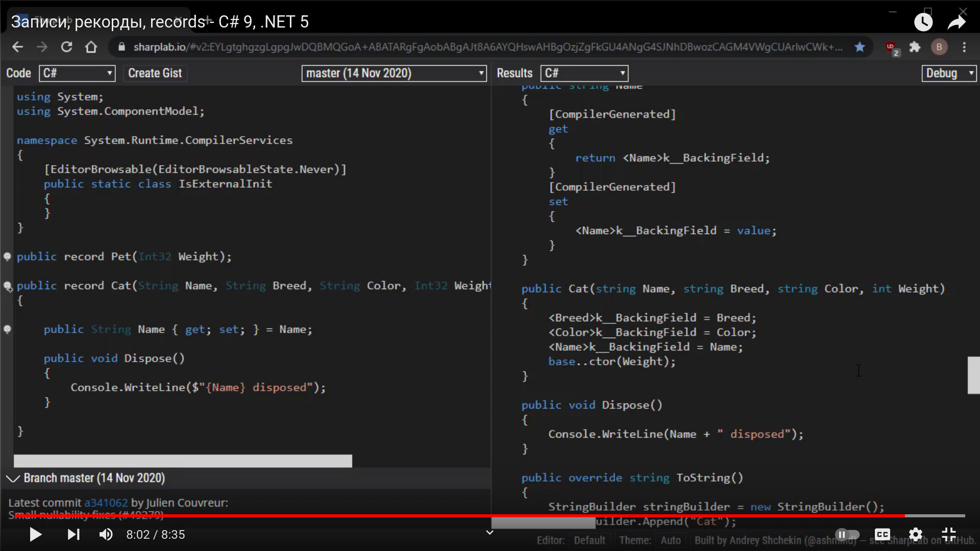Exit fullscreen mode
The image size is (980, 551).
(x=948, y=535)
